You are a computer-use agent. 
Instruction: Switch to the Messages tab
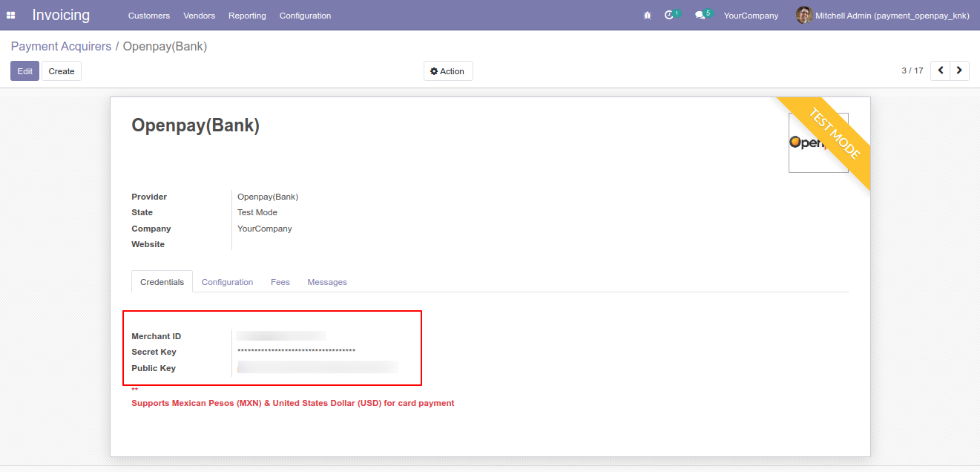click(327, 282)
